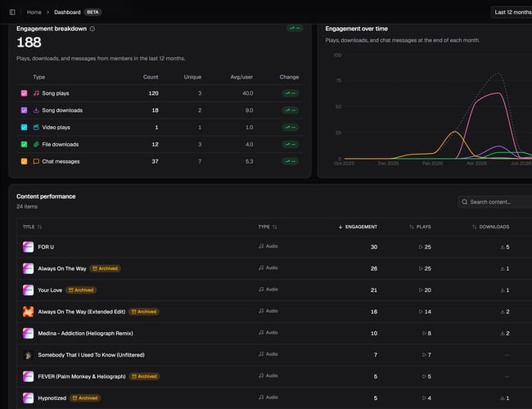
Task: Click the Song plays count 120
Action: (x=153, y=93)
